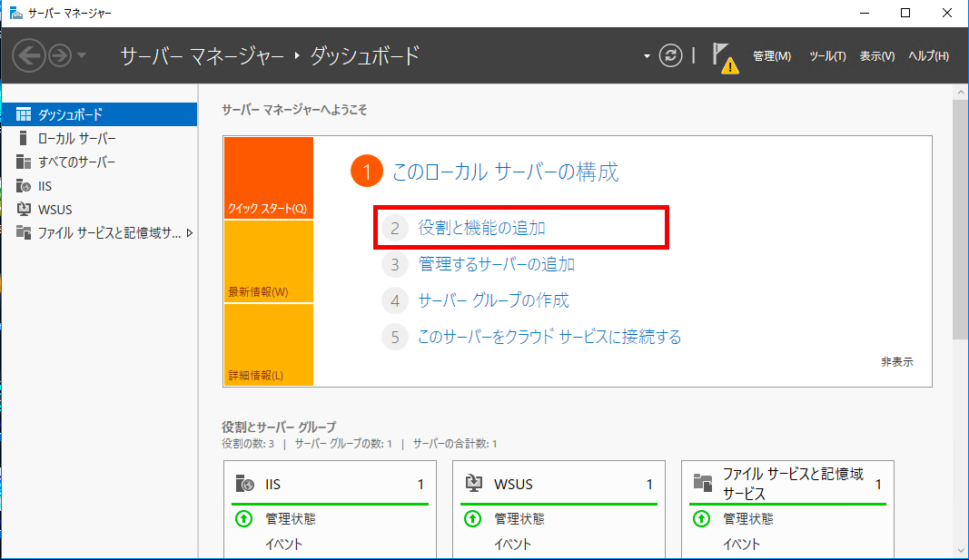Select ダッシュボード in the sidebar
The height and width of the screenshot is (560, 969).
tap(100, 114)
